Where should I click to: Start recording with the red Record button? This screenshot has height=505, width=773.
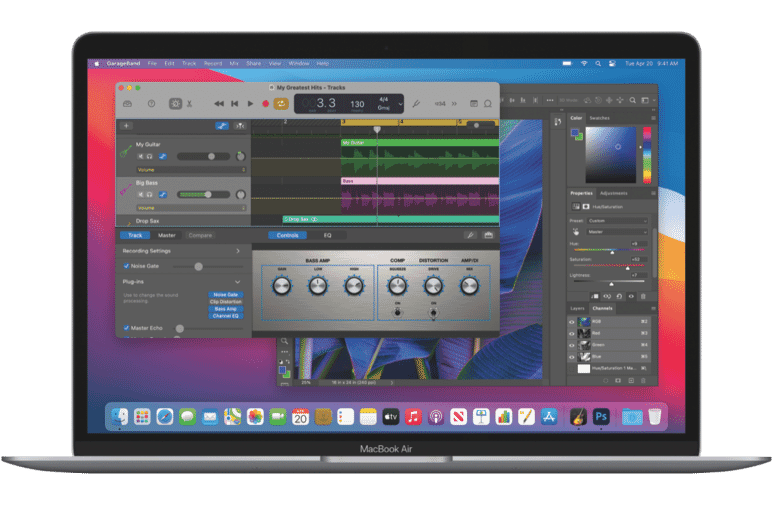pos(266,104)
